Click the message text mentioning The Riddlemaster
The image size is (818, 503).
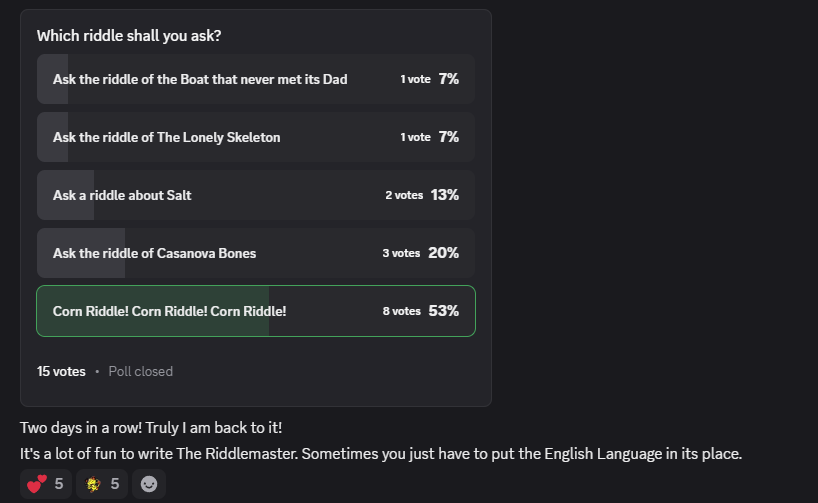pyautogui.click(x=380, y=453)
